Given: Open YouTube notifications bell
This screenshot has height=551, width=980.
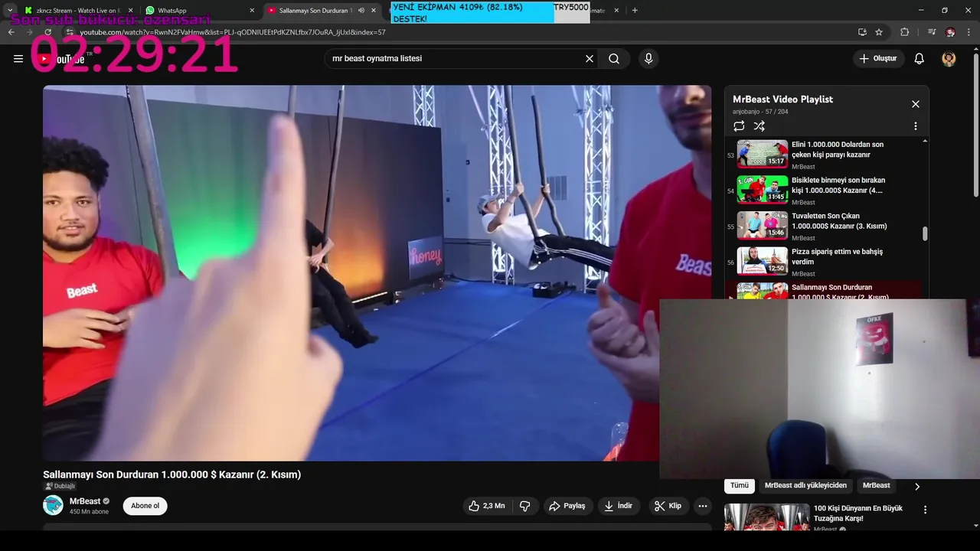Looking at the screenshot, I should (x=920, y=59).
